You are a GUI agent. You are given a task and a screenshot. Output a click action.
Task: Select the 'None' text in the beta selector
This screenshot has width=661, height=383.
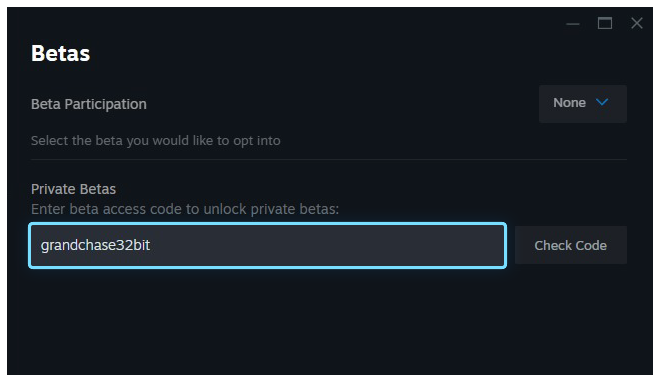coord(569,103)
